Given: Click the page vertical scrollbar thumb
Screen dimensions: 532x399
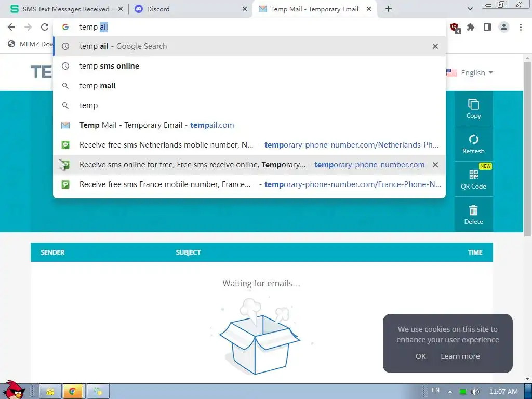Looking at the screenshot, I should click(527, 149).
